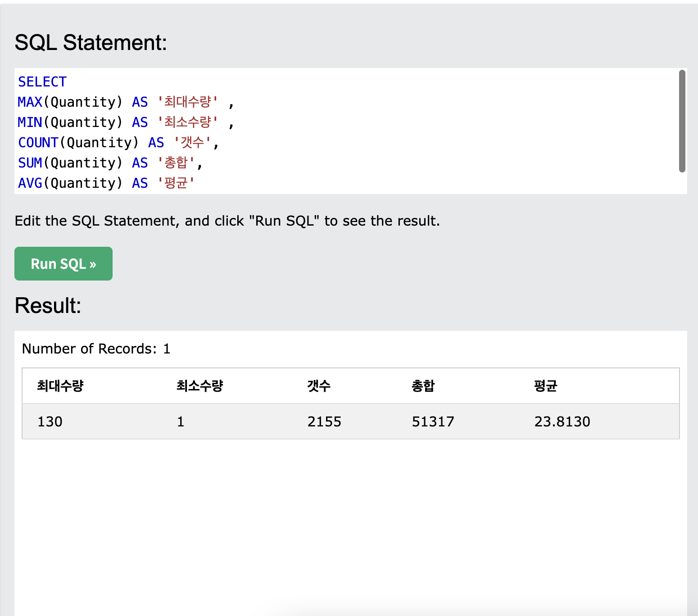Click the result cell with value 51317

(433, 422)
